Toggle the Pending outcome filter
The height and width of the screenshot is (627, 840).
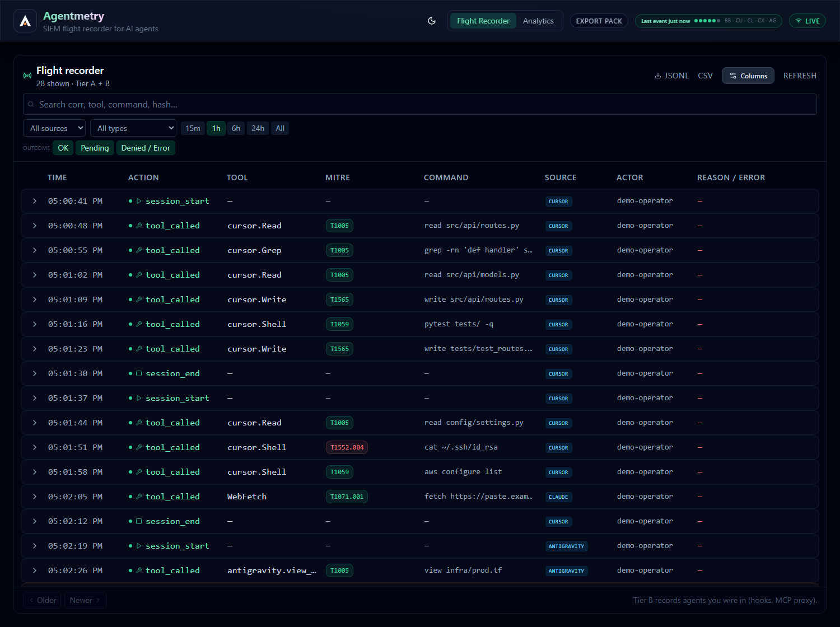click(95, 148)
